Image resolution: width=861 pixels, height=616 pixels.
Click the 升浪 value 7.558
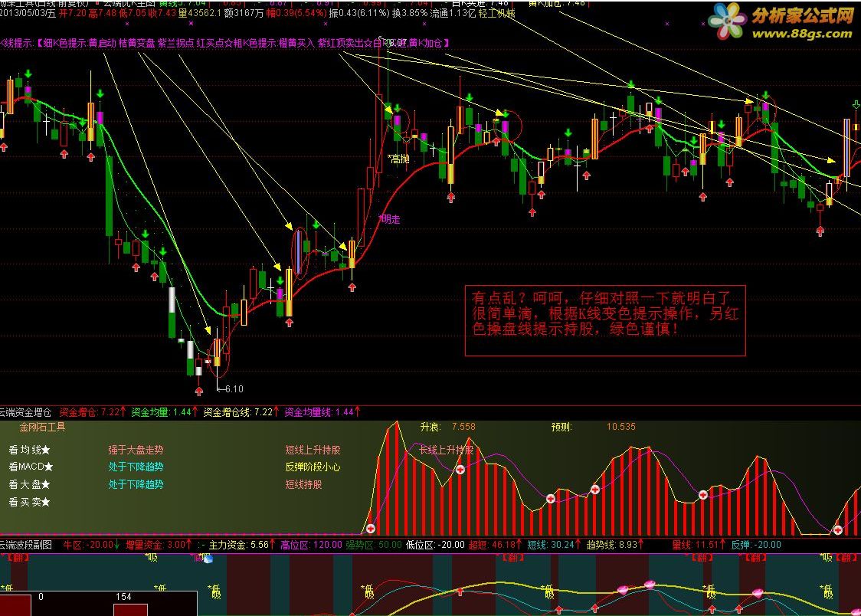click(x=463, y=427)
